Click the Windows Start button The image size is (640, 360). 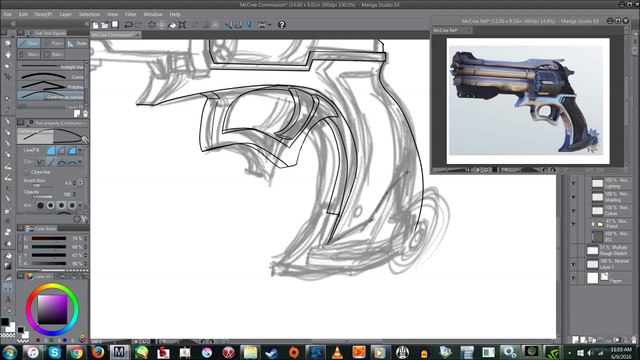coord(10,352)
